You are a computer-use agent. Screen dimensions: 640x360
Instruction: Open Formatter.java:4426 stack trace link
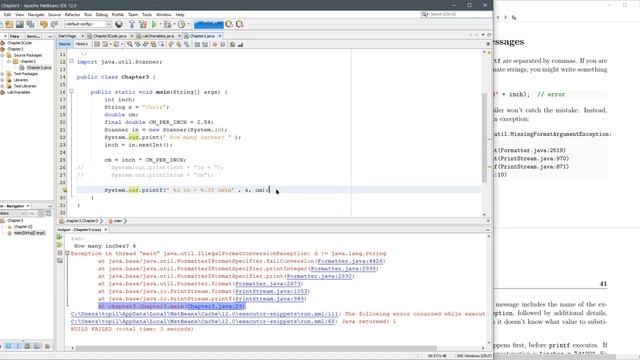351,261
